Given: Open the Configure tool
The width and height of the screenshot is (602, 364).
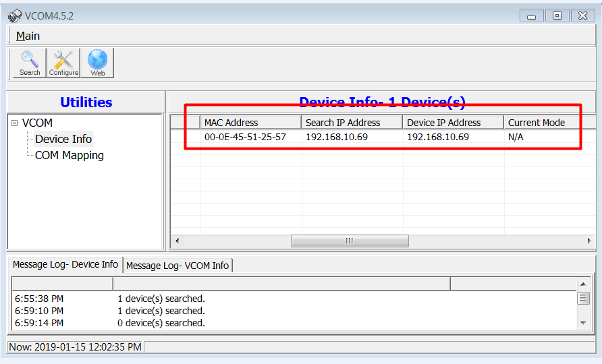Looking at the screenshot, I should 63,63.
